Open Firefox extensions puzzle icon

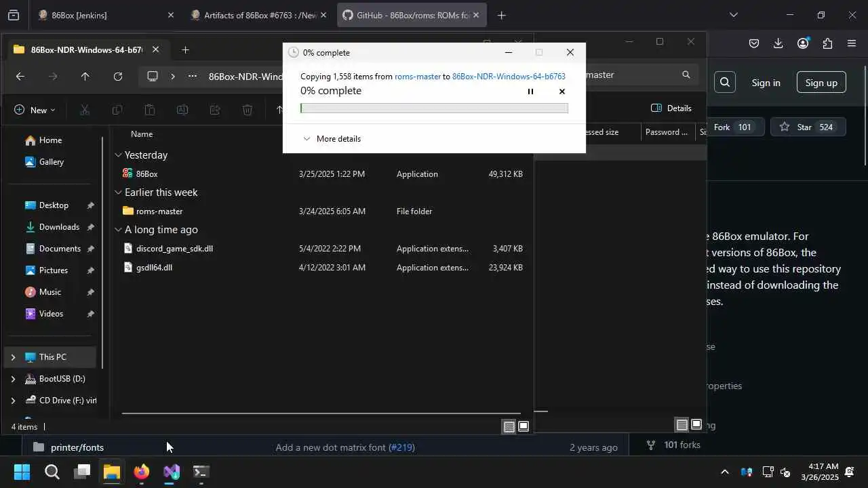(x=827, y=43)
